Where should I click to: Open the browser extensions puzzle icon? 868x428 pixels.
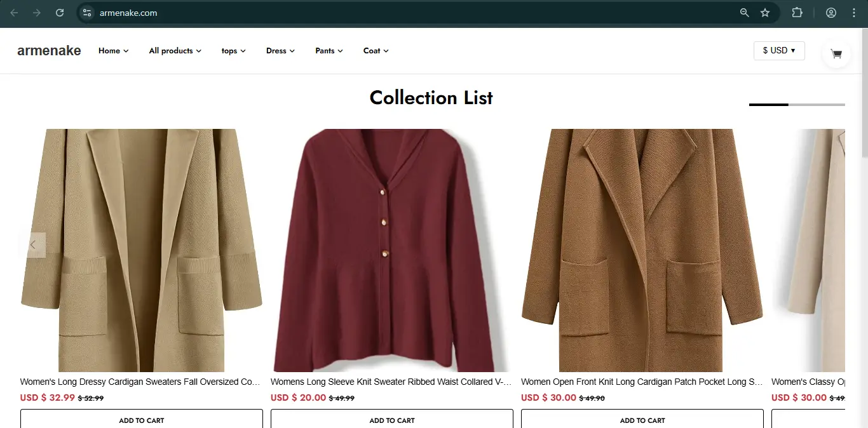(797, 13)
